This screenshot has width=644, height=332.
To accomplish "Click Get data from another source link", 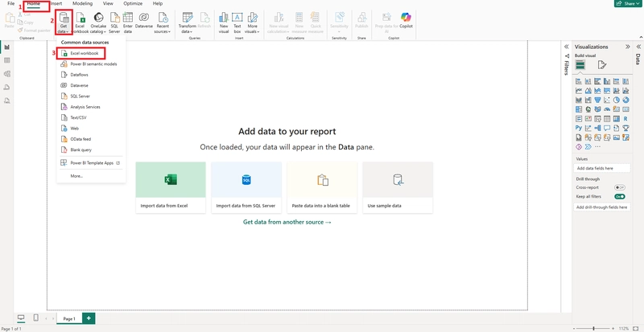I will pyautogui.click(x=287, y=222).
